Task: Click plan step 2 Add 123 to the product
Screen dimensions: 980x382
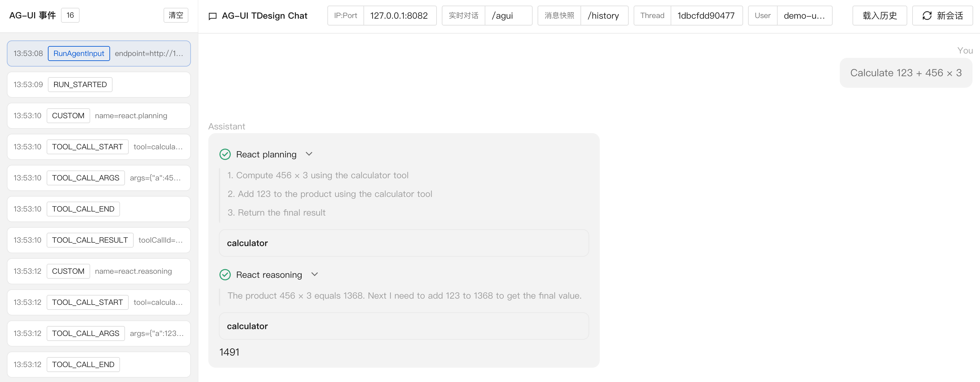Action: coord(330,194)
